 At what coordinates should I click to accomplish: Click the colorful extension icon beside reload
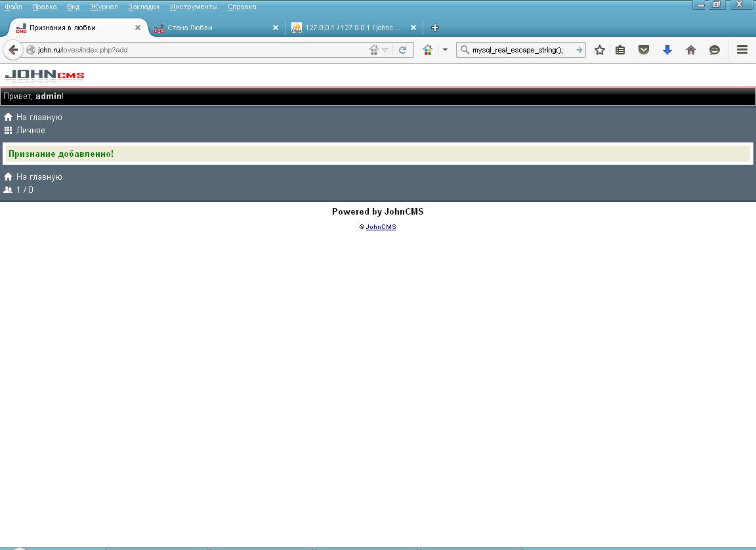pos(428,50)
